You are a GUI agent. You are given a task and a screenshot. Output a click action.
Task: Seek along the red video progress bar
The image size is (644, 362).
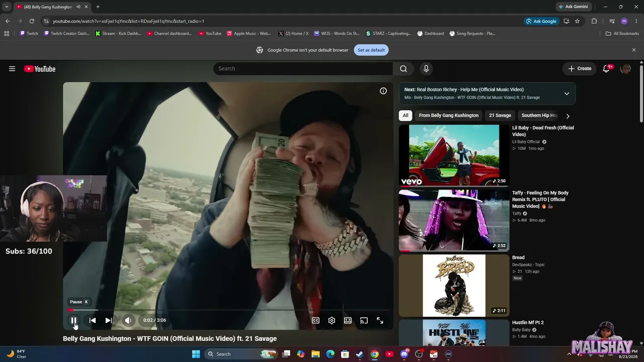click(x=228, y=310)
